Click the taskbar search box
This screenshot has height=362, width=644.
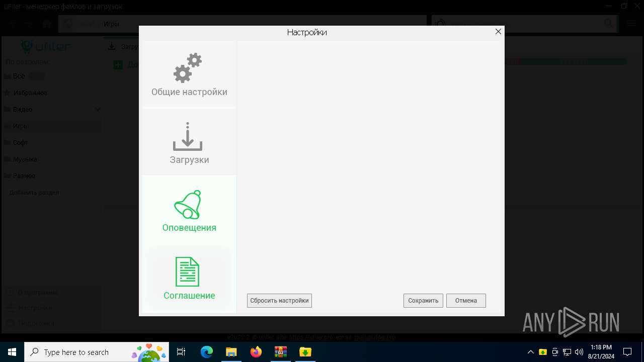(x=97, y=352)
